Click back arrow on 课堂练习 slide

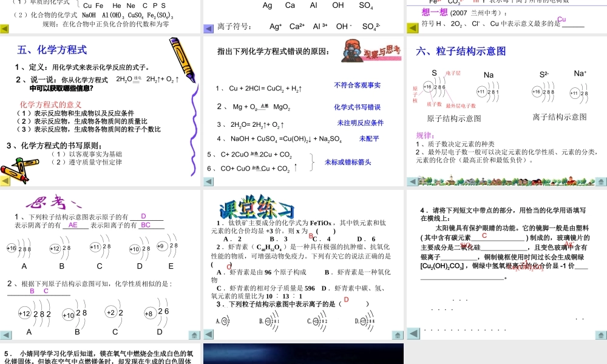click(208, 334)
